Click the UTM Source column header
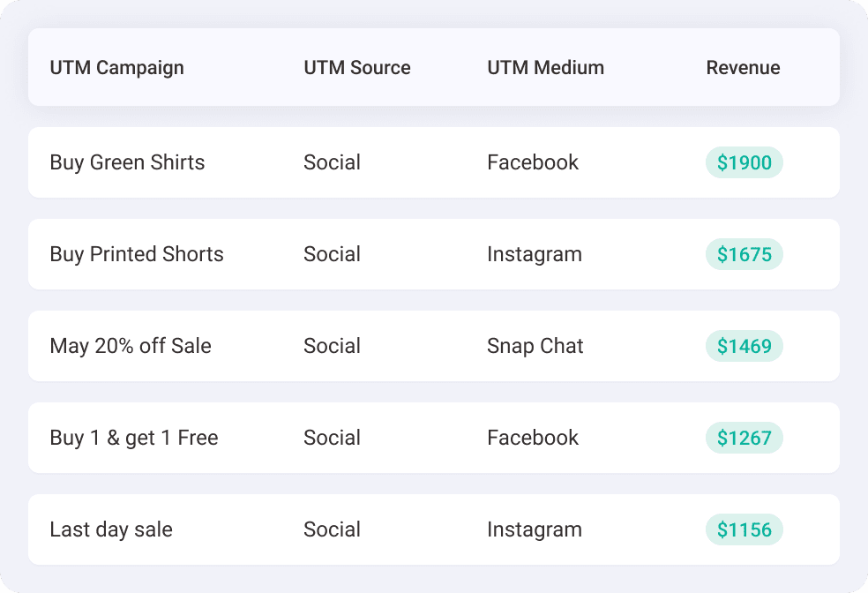Viewport: 868px width, 593px height. click(357, 68)
